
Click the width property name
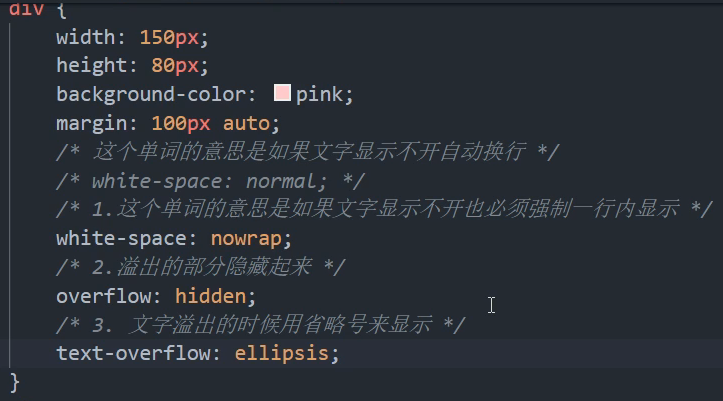pos(86,37)
